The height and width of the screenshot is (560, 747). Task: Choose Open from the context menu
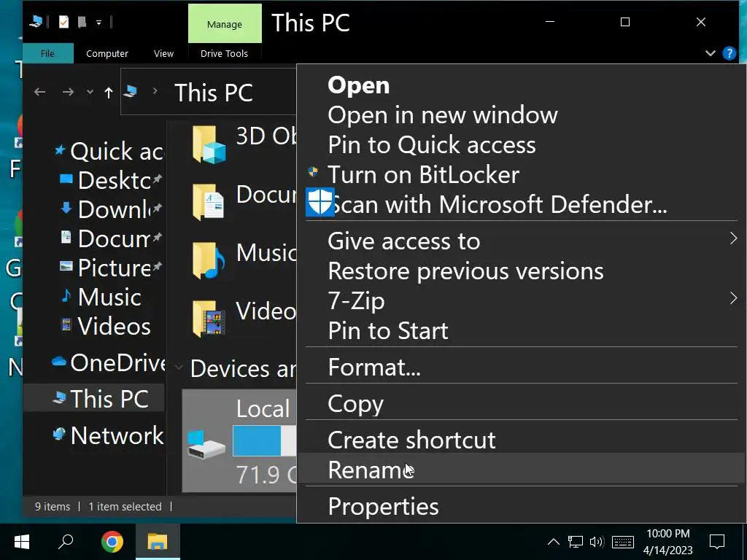[x=521, y=85]
